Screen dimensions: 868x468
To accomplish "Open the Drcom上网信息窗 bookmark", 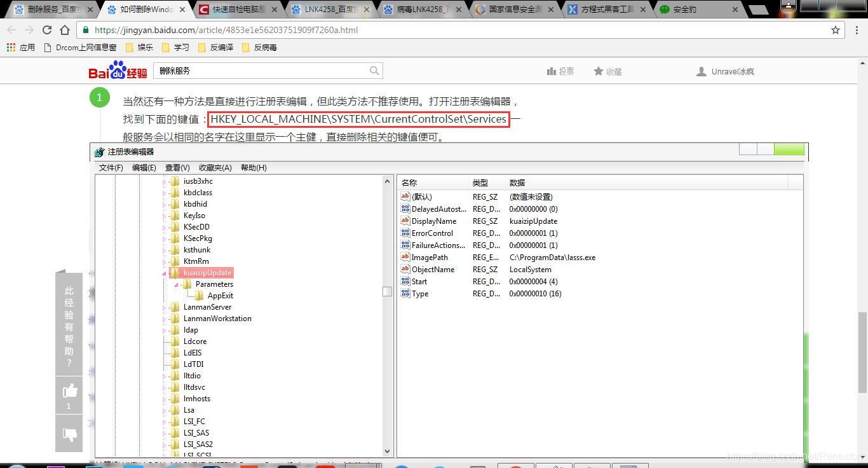I will [80, 47].
